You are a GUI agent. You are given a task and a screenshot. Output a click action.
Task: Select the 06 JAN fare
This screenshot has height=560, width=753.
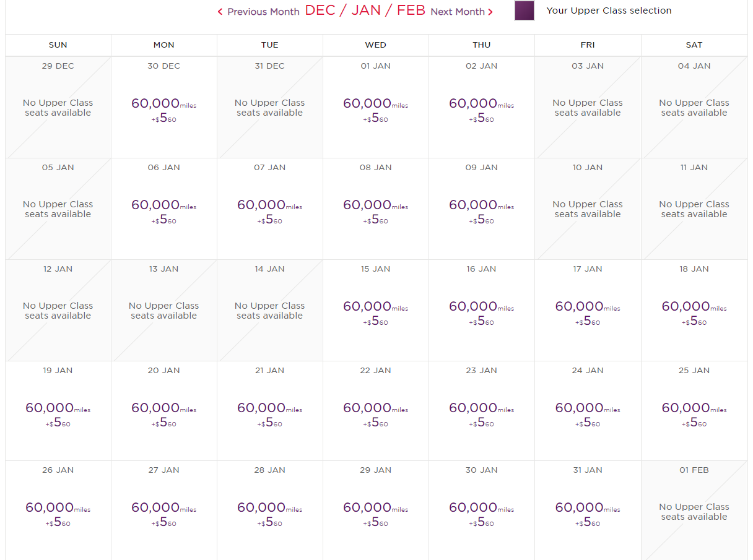coord(163,211)
